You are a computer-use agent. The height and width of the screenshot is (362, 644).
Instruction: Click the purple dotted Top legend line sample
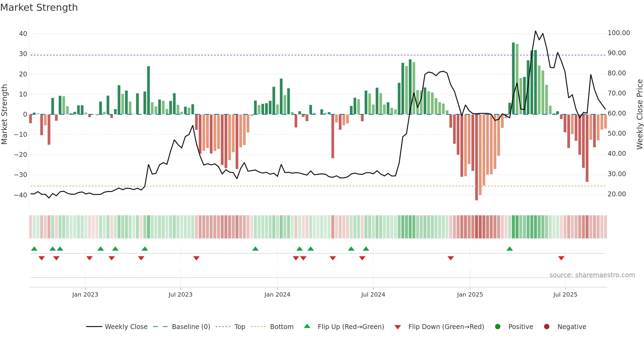(x=223, y=327)
